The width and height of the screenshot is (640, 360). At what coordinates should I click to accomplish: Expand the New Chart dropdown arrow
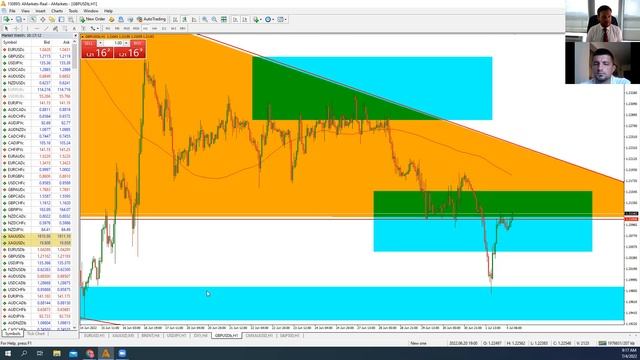point(12,19)
